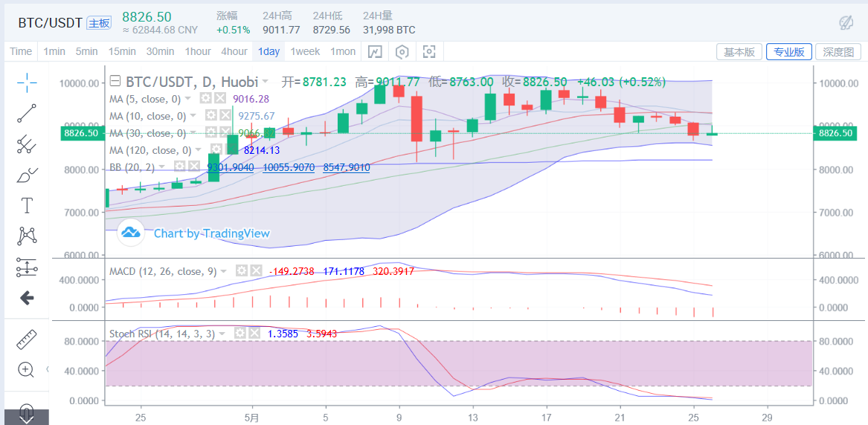Click the 5月 label on time axis
The width and height of the screenshot is (868, 425).
pyautogui.click(x=252, y=416)
